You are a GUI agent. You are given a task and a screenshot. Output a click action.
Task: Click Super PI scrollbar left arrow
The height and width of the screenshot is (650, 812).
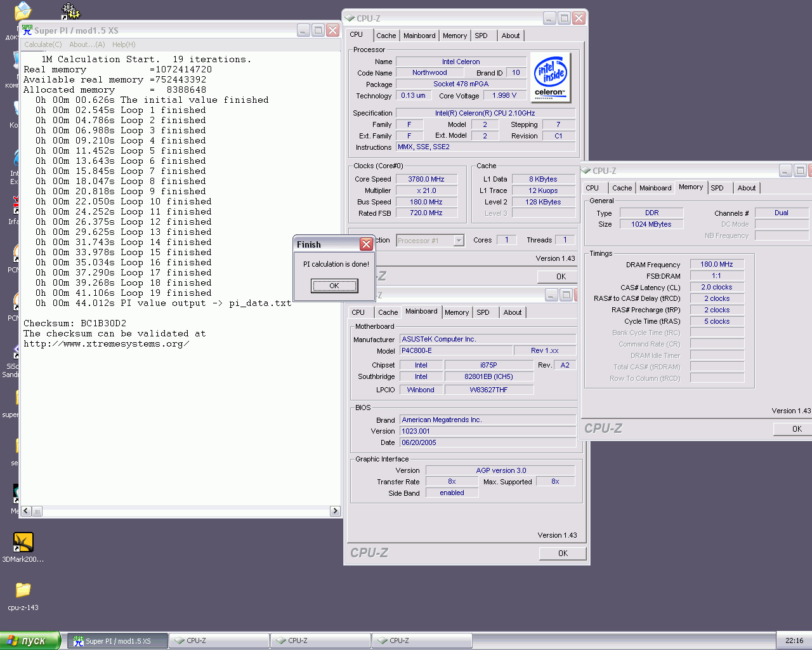click(x=27, y=511)
